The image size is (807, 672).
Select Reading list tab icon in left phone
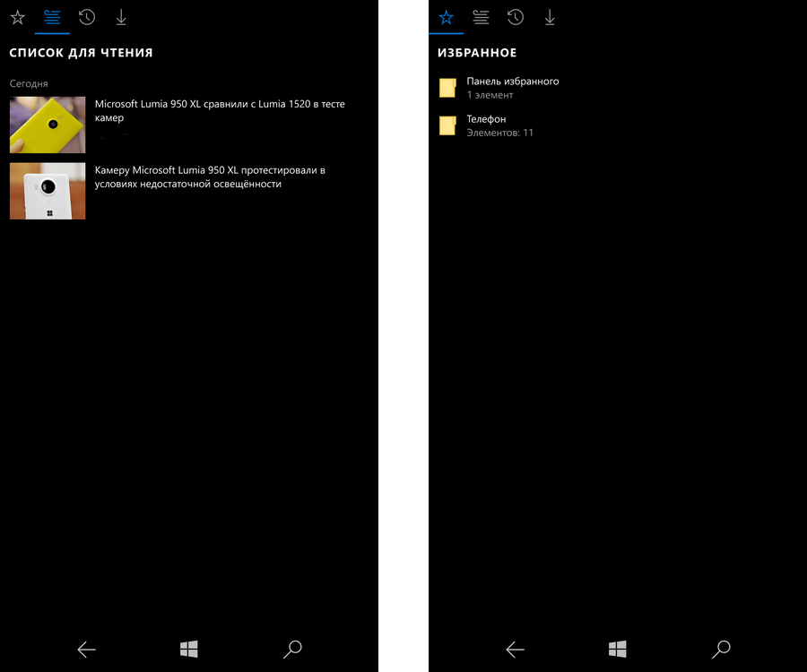52,18
